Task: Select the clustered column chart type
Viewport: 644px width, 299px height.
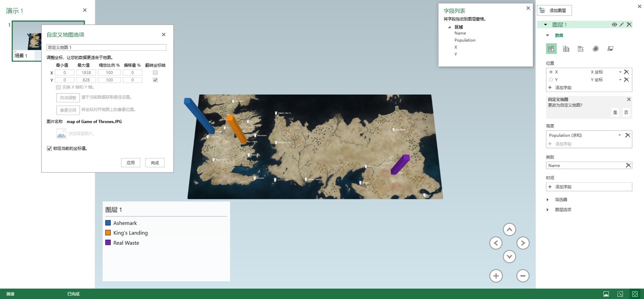Action: [566, 49]
